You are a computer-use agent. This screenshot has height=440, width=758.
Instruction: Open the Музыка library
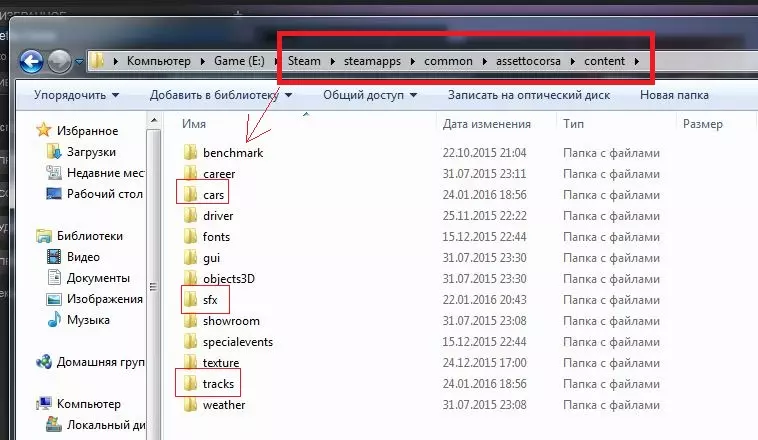click(x=78, y=320)
